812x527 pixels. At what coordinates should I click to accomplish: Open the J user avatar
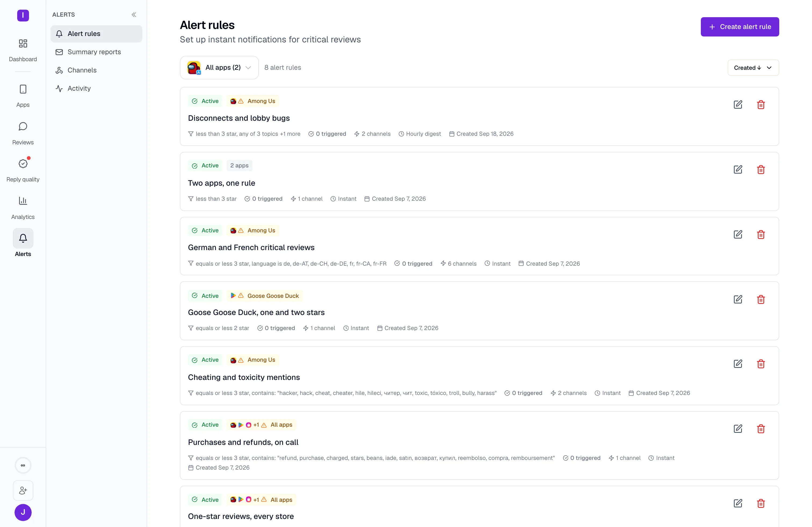[x=23, y=512]
